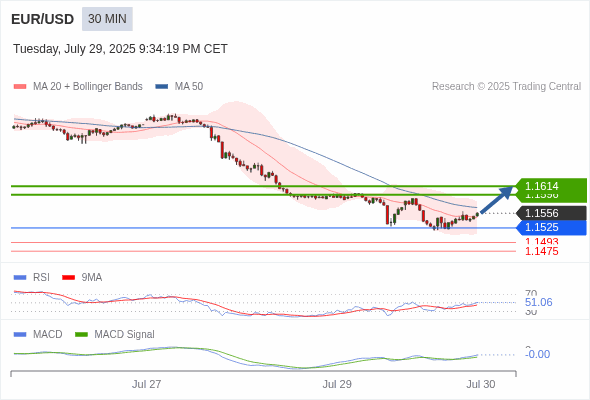This screenshot has width=590, height=400.
Task: Click the chart timestamp text
Action: (x=120, y=49)
